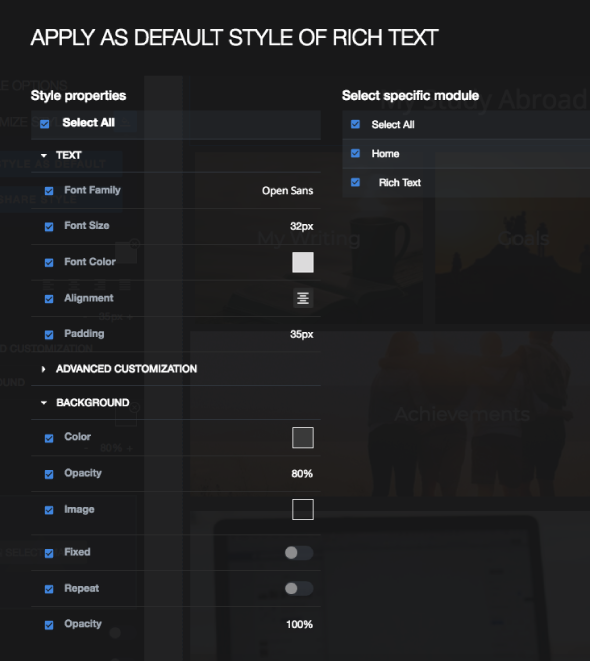590x661 pixels.
Task: Uncheck the Alignment checkbox
Action: coord(49,299)
